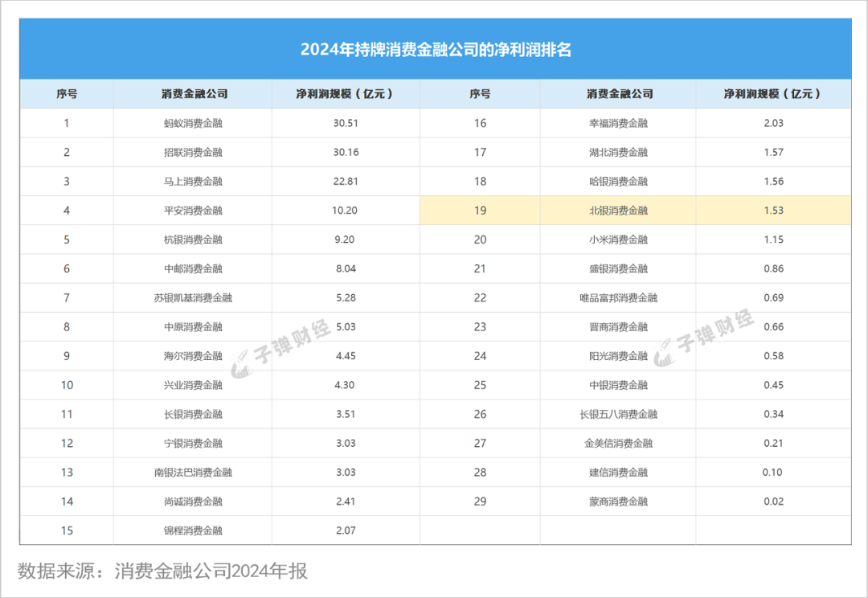Click the 唯品富邦消费金融 cell

pyautogui.click(x=618, y=298)
